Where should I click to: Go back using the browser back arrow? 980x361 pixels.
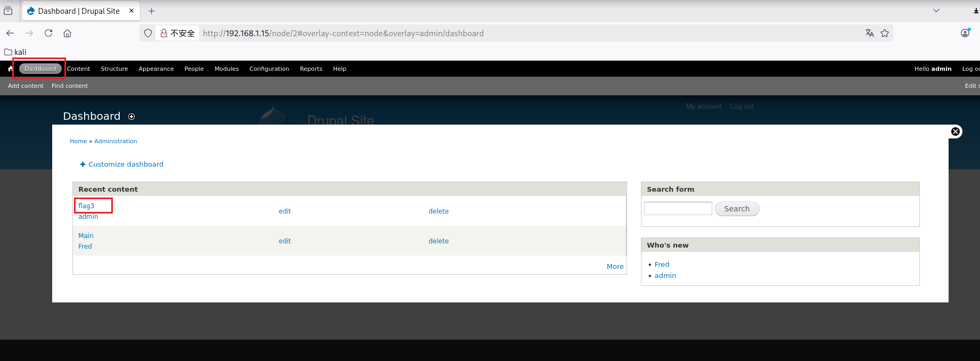(10, 33)
